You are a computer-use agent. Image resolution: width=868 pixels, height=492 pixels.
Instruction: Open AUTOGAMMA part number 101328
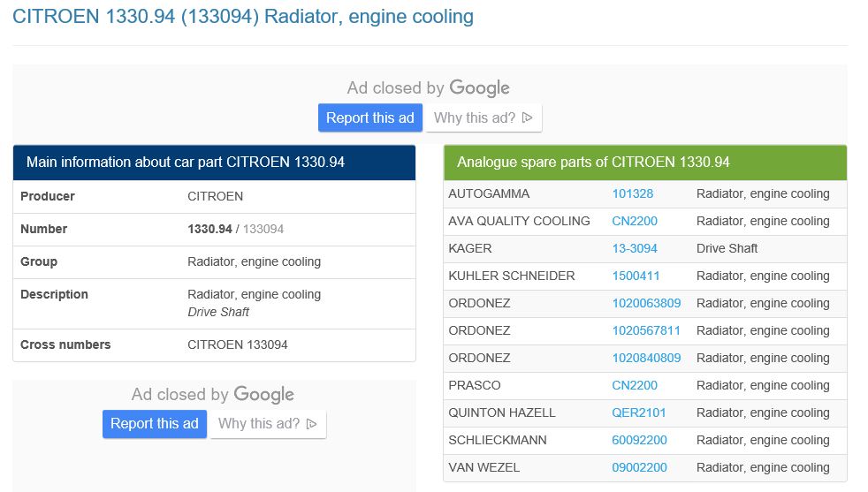pyautogui.click(x=632, y=193)
